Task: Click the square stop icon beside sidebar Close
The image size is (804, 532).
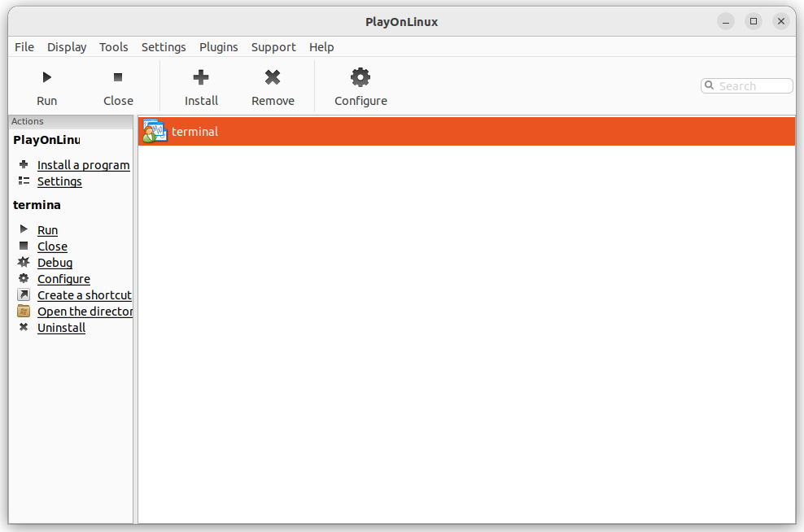Action: (x=24, y=246)
